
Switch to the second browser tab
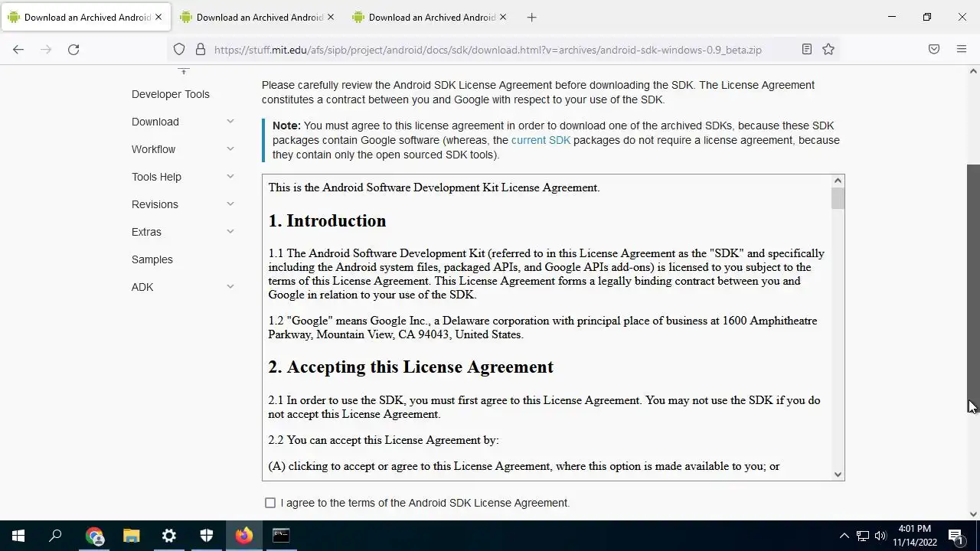point(258,17)
